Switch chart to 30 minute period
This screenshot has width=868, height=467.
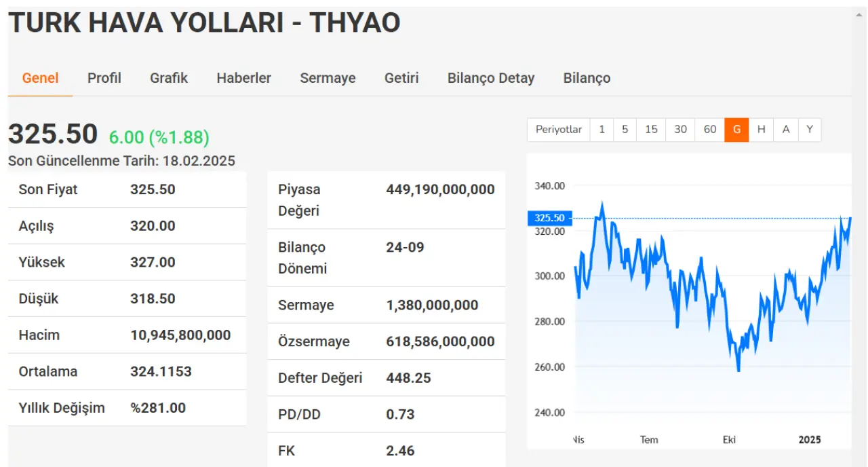coord(680,130)
